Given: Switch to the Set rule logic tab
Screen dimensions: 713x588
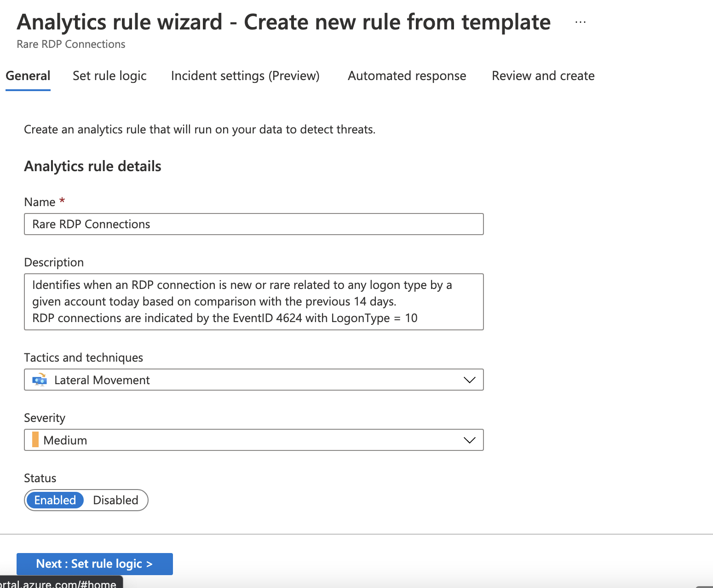Looking at the screenshot, I should point(109,75).
